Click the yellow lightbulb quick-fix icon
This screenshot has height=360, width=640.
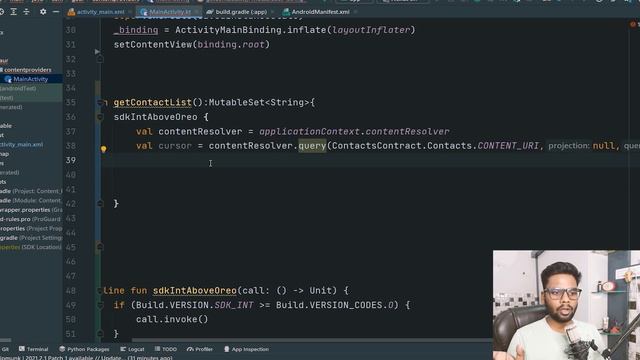coord(104,149)
